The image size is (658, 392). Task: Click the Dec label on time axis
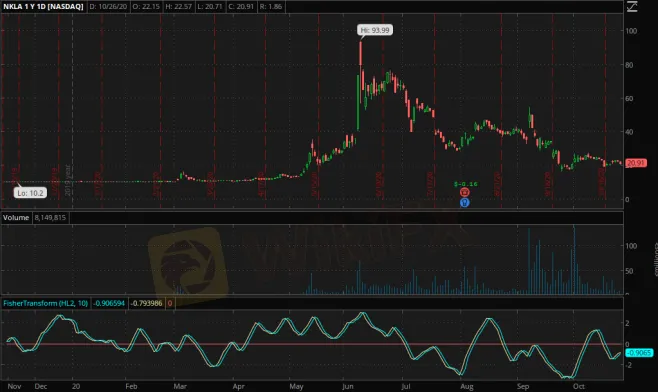pos(41,387)
